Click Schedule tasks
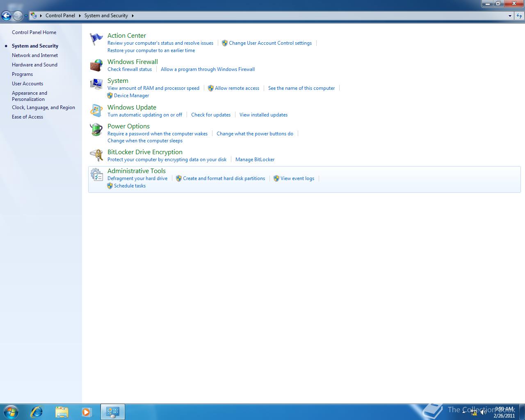 pyautogui.click(x=130, y=186)
